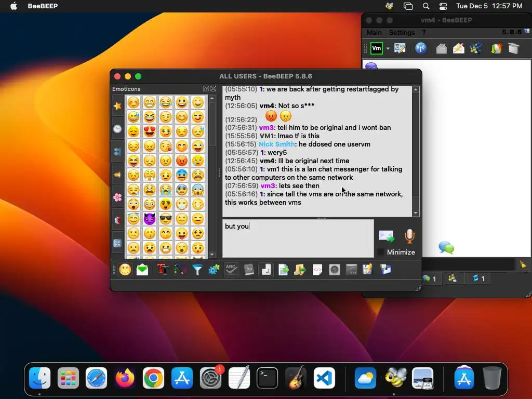Viewport: 532px width, 399px height.
Task: Click the send file document icon
Action: point(283,270)
